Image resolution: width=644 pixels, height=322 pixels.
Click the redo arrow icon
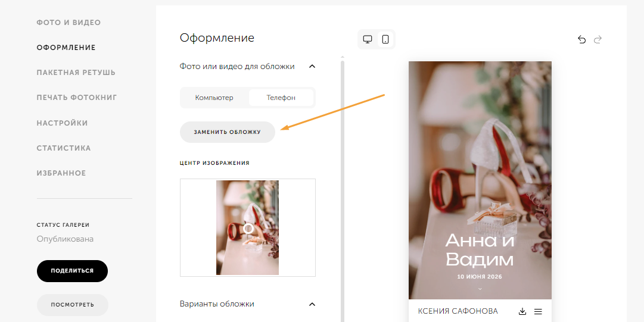pos(598,39)
